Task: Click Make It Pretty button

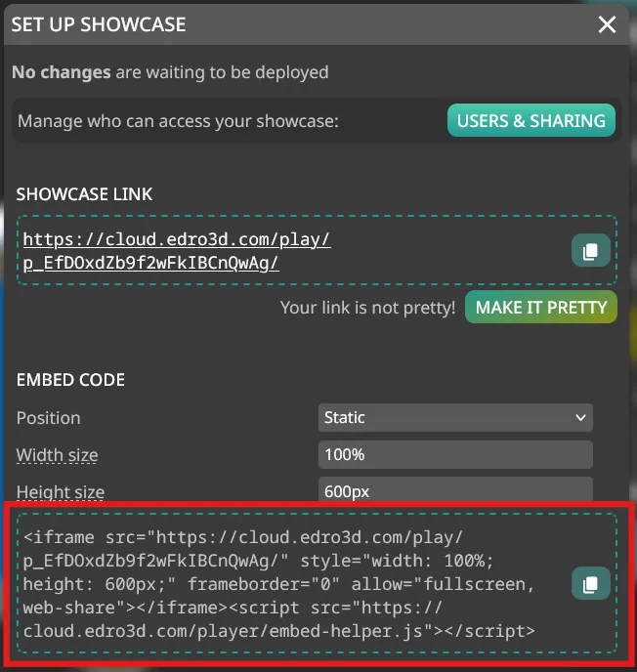Action: pos(541,308)
